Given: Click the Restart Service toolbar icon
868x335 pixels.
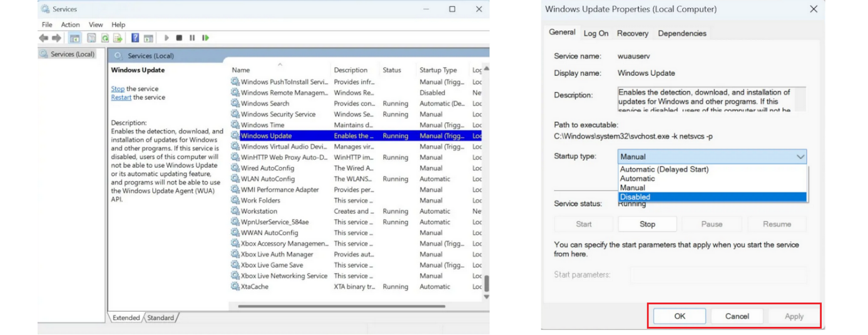Looking at the screenshot, I should pos(205,38).
